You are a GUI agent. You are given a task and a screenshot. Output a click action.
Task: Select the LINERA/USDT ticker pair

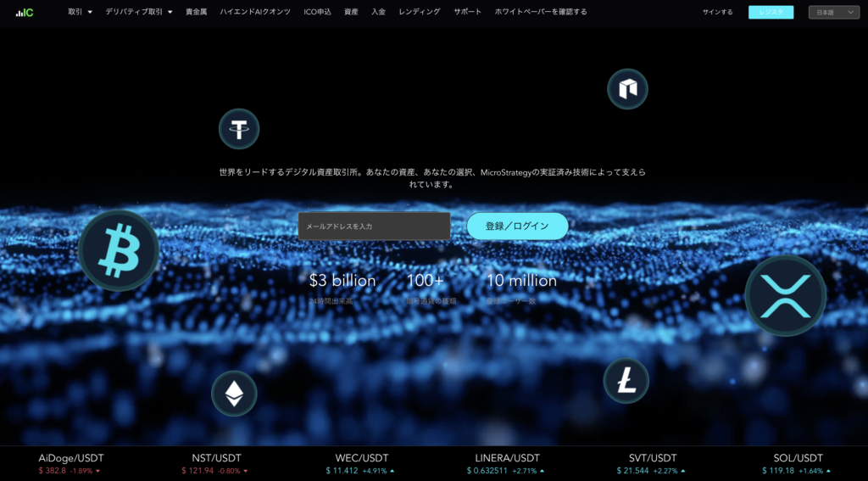508,458
